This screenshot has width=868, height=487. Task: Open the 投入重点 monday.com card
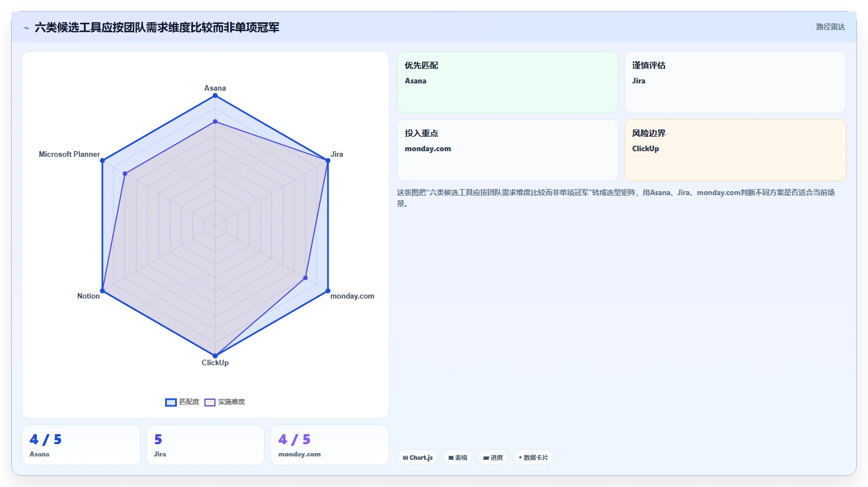pyautogui.click(x=508, y=150)
